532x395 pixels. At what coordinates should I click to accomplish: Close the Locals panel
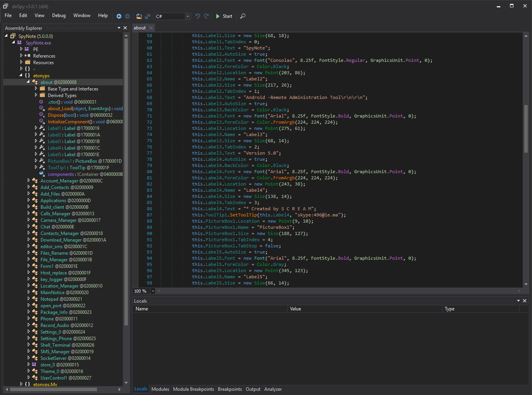coord(525,301)
